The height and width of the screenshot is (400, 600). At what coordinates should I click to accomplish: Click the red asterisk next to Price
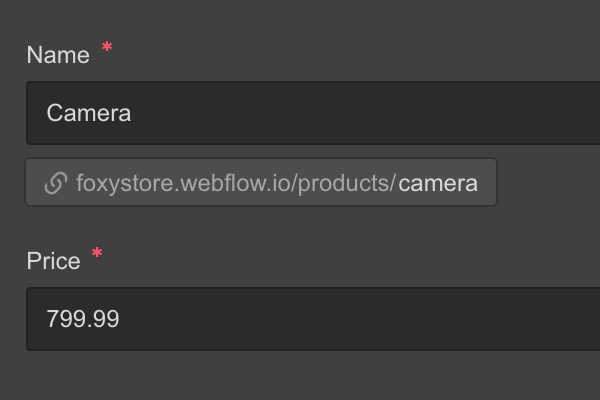[97, 253]
